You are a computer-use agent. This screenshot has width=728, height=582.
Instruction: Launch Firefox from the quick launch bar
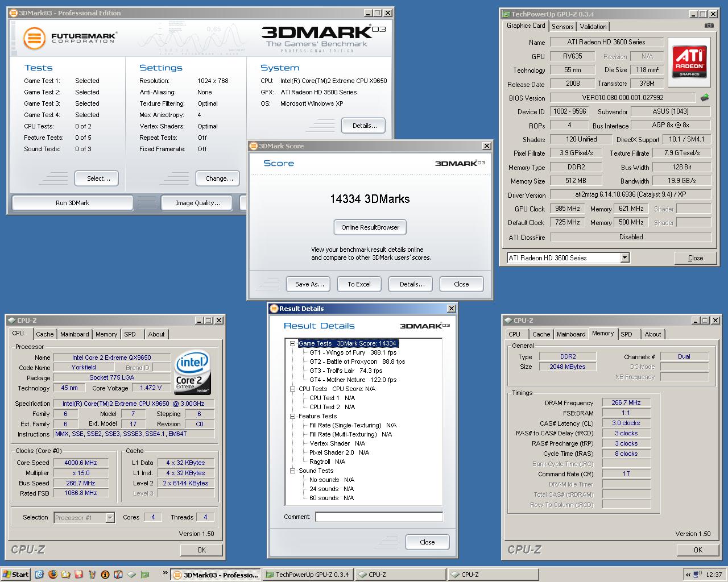pyautogui.click(x=53, y=575)
